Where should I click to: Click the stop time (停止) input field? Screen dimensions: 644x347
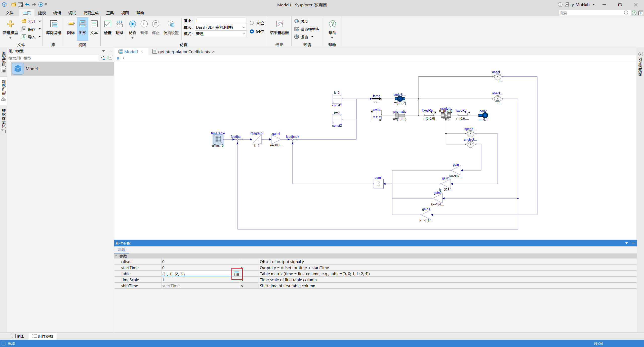(221, 21)
